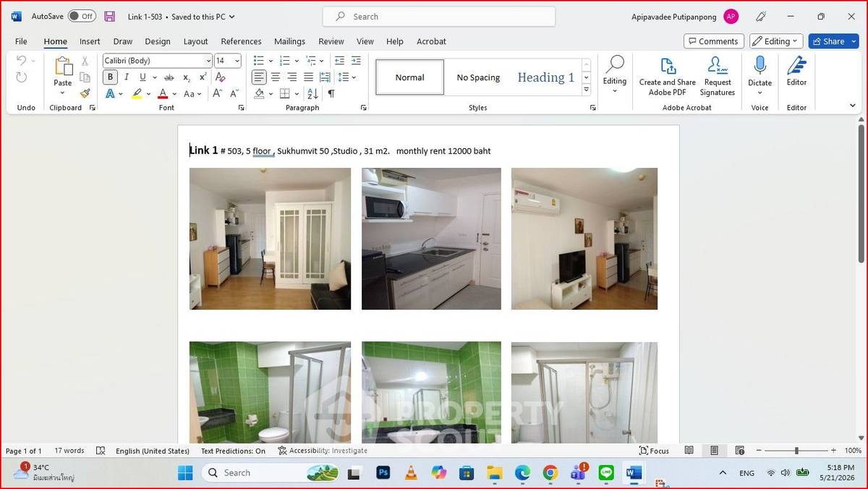This screenshot has height=489, width=868.
Task: Click the Multilevel List icon
Action: (x=310, y=61)
